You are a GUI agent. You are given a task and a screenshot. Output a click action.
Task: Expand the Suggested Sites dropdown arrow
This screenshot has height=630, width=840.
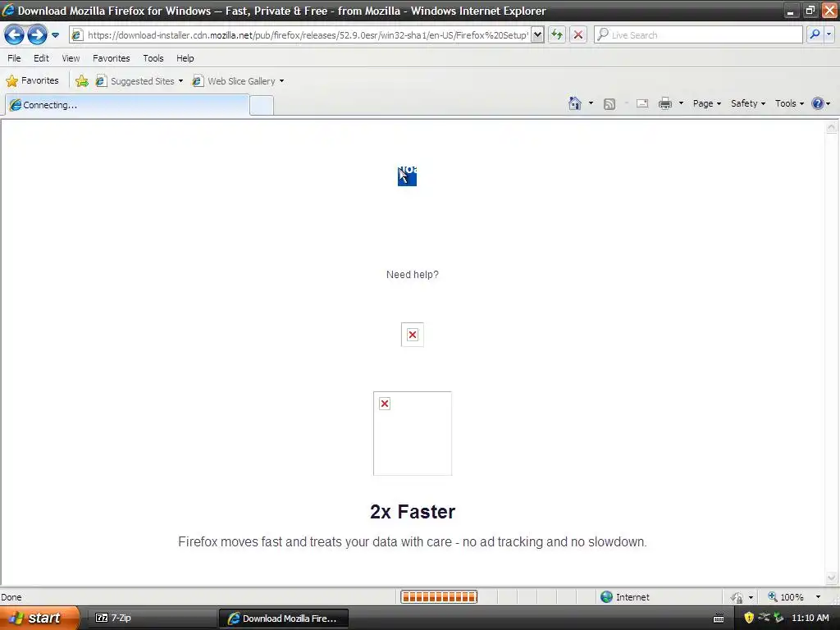180,81
